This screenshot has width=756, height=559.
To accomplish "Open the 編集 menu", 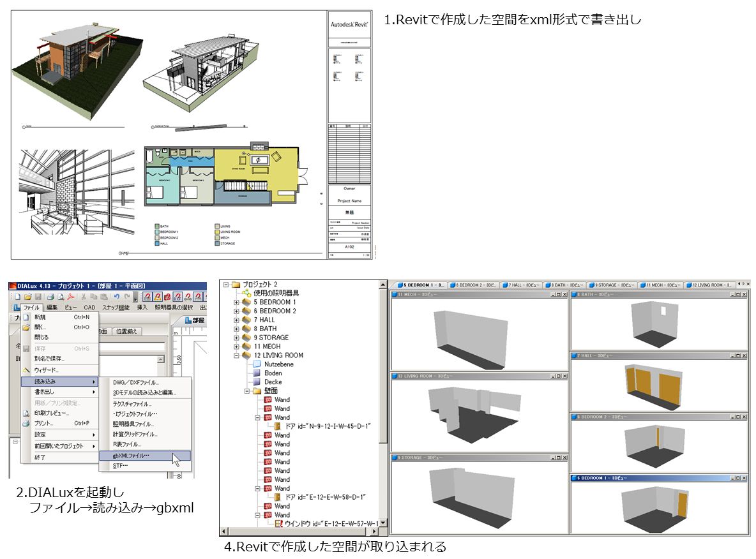I will coord(52,308).
